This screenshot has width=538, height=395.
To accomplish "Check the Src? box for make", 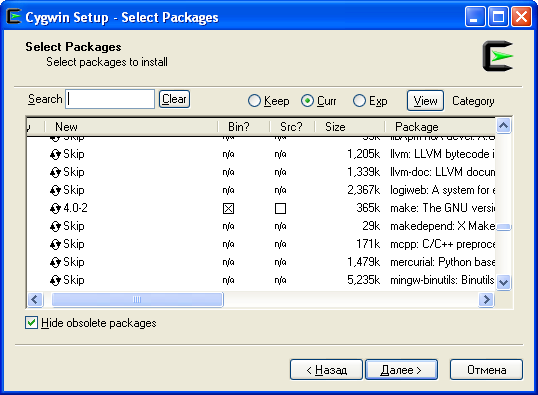I will [x=280, y=208].
